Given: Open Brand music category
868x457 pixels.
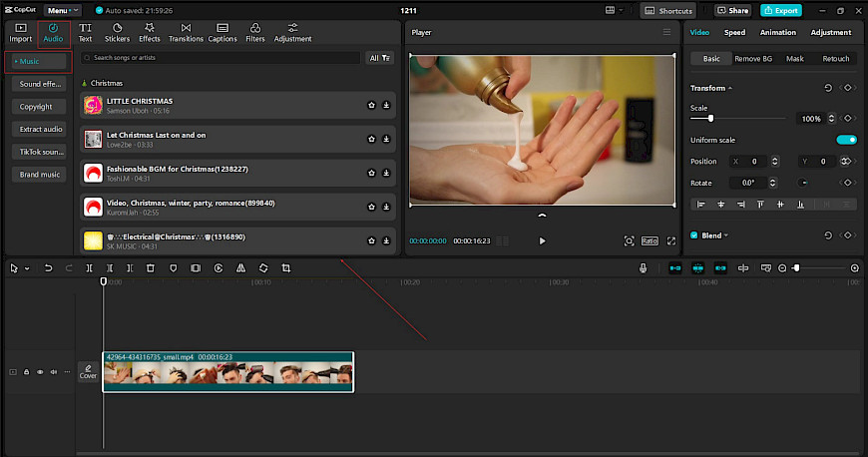Looking at the screenshot, I should point(39,175).
